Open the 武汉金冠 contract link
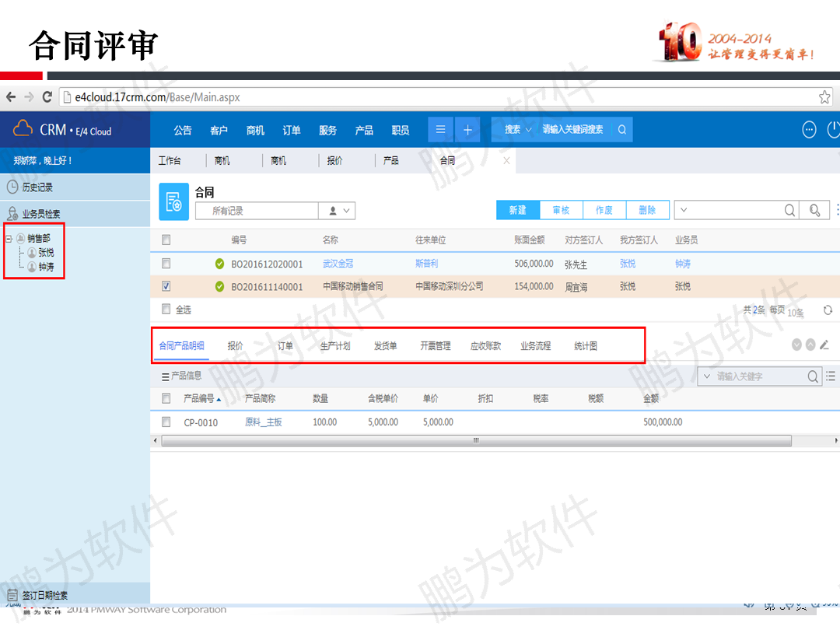Image resolution: width=840 pixels, height=630 pixels. [338, 264]
